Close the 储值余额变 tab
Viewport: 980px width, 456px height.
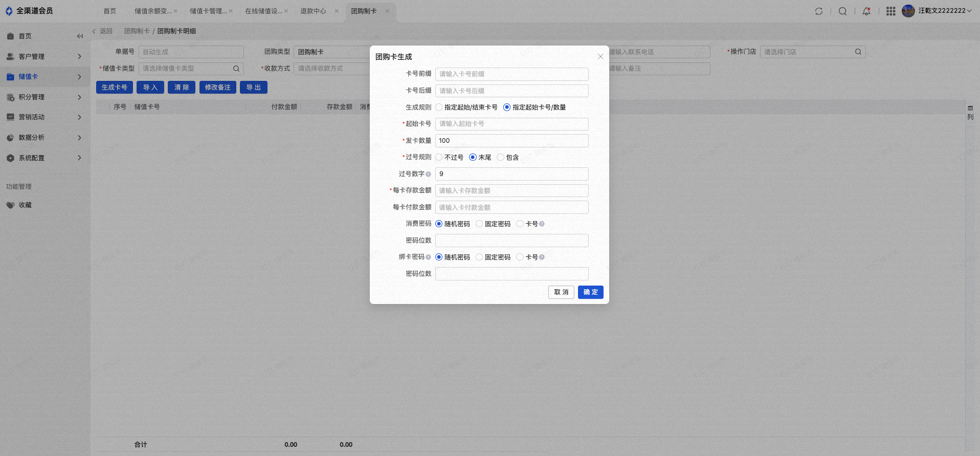point(175,11)
